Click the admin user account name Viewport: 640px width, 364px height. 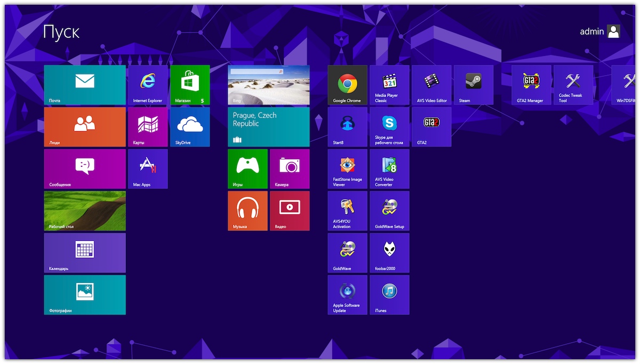(592, 31)
